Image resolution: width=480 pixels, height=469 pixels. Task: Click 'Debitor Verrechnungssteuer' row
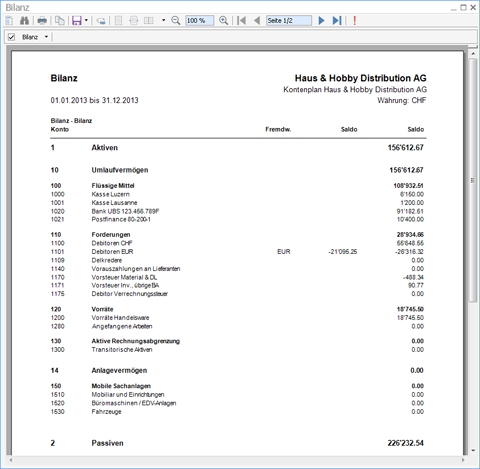pos(237,294)
